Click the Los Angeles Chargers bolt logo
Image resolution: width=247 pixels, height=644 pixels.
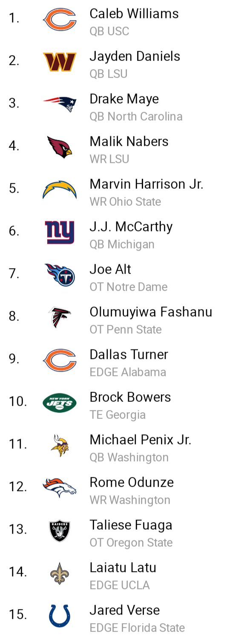[x=60, y=190]
